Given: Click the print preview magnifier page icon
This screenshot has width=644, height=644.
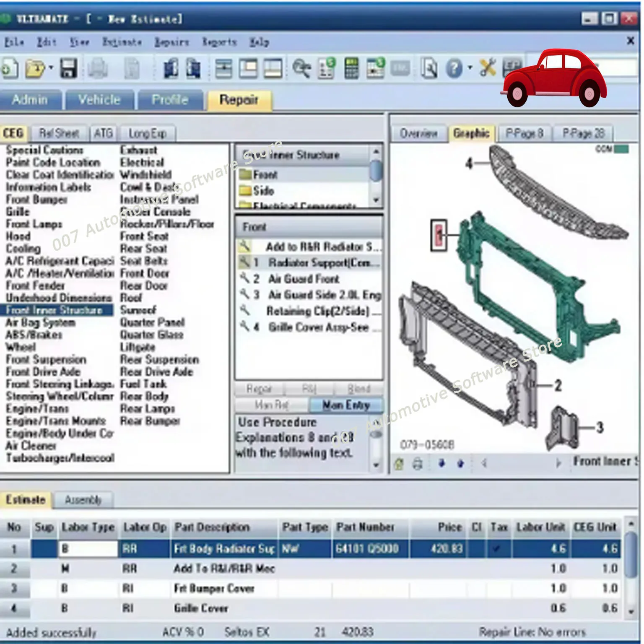Looking at the screenshot, I should [429, 68].
